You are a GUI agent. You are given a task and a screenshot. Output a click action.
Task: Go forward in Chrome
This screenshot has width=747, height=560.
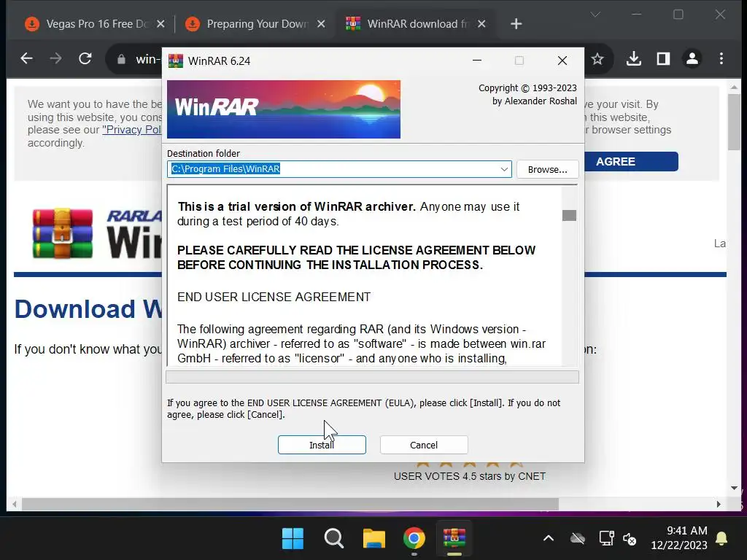click(55, 58)
